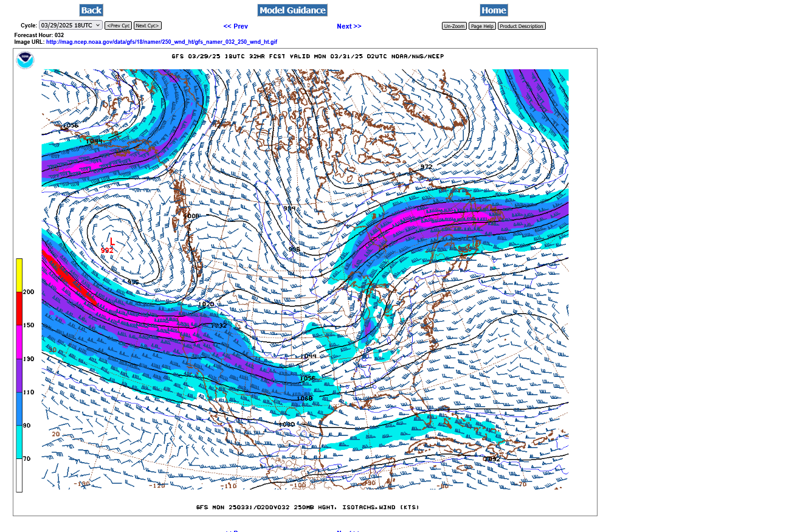Click the Back button
Viewport: 806px width, 532px height.
click(91, 10)
